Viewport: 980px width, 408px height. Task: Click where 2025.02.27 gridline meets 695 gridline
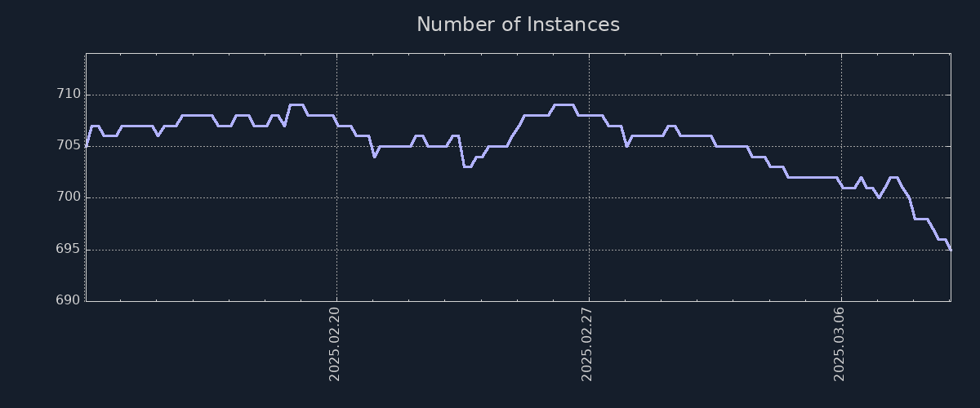(x=589, y=249)
